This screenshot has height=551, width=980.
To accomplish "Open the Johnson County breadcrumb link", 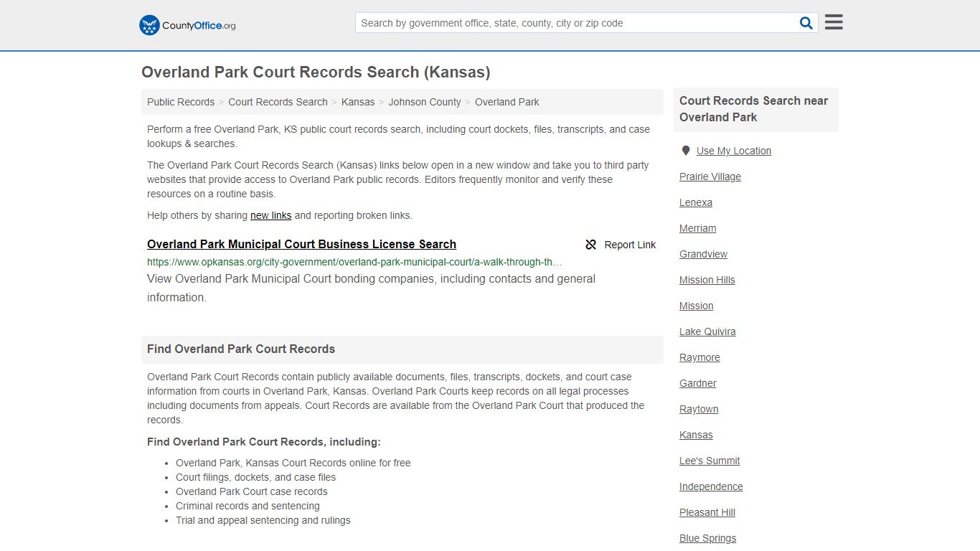I will coord(425,102).
